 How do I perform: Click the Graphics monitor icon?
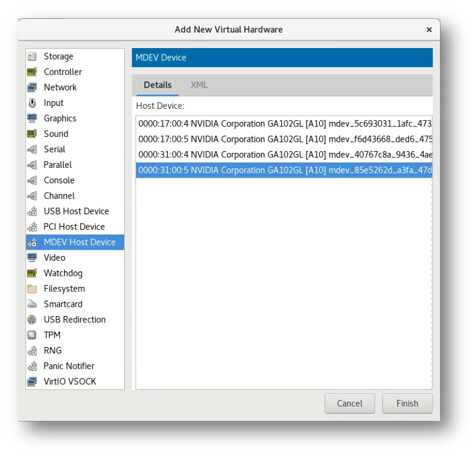pos(32,118)
